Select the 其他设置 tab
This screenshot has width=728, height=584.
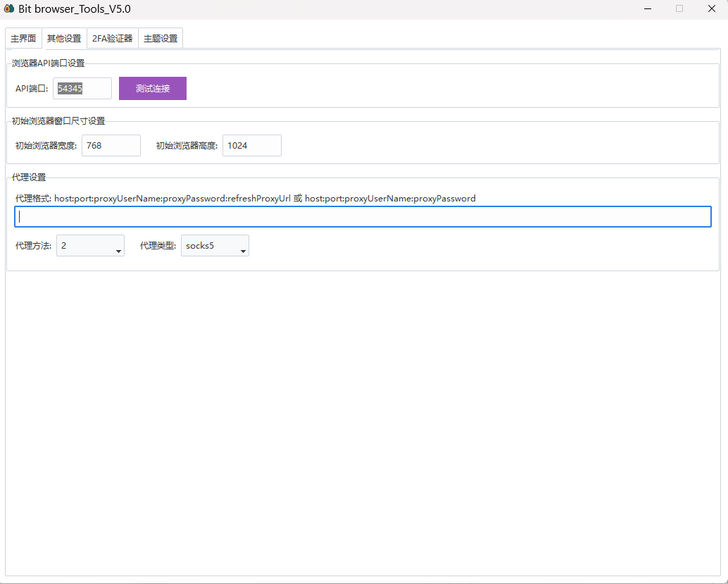pos(64,39)
